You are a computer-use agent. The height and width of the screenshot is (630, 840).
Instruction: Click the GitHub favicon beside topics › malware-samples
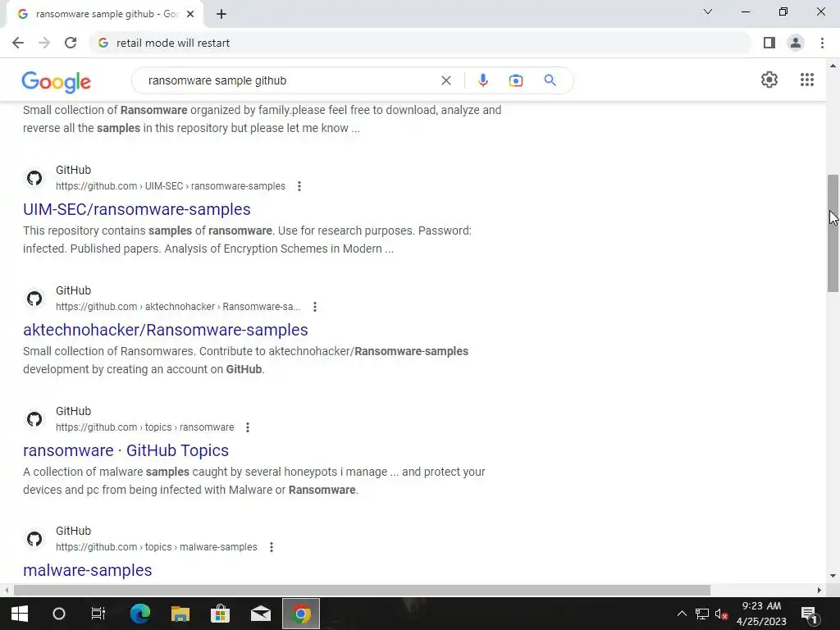34,539
